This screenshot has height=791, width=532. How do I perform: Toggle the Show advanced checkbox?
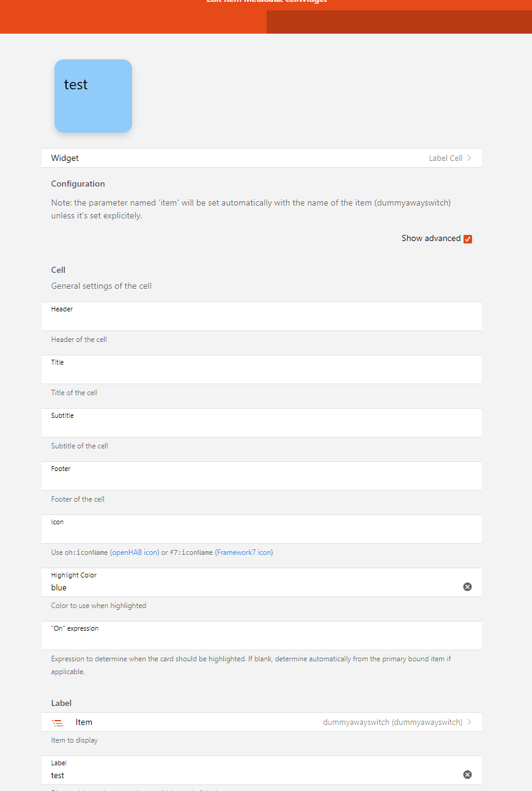point(468,239)
